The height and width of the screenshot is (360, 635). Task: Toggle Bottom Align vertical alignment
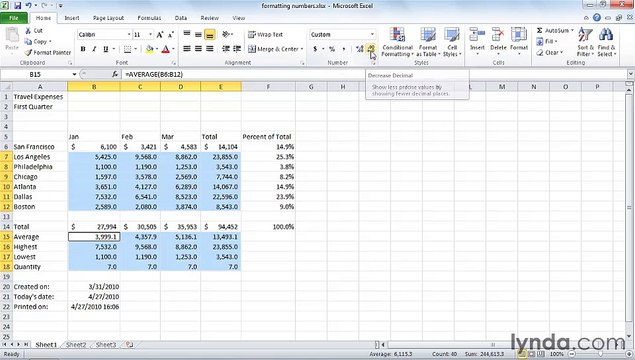click(x=209, y=34)
